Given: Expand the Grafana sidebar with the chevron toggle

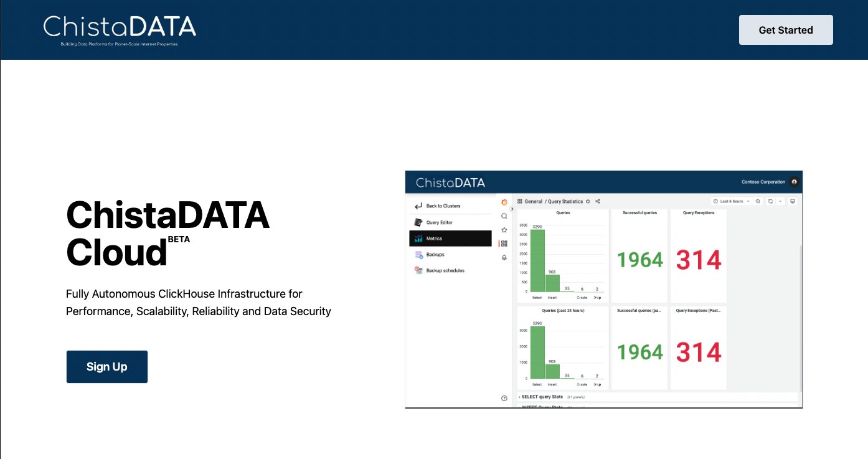Looking at the screenshot, I should pyautogui.click(x=512, y=209).
